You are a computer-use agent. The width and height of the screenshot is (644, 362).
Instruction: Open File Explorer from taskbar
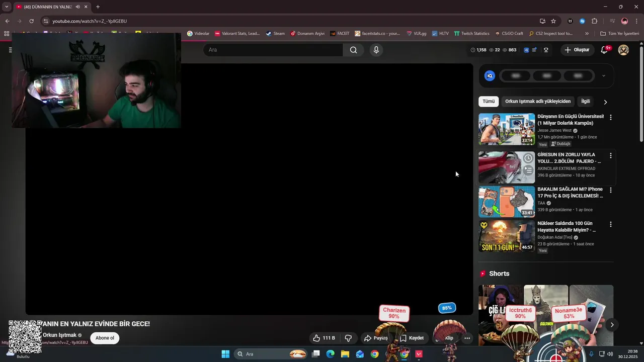(x=345, y=354)
